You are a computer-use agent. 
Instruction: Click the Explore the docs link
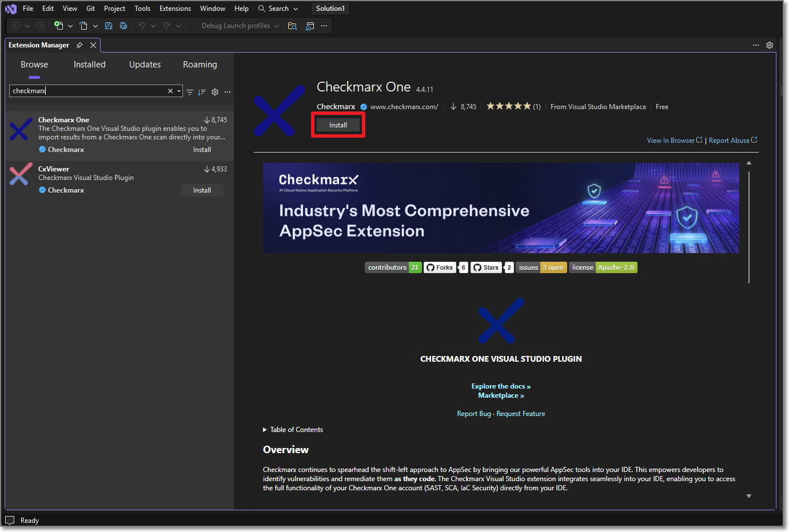pos(501,386)
